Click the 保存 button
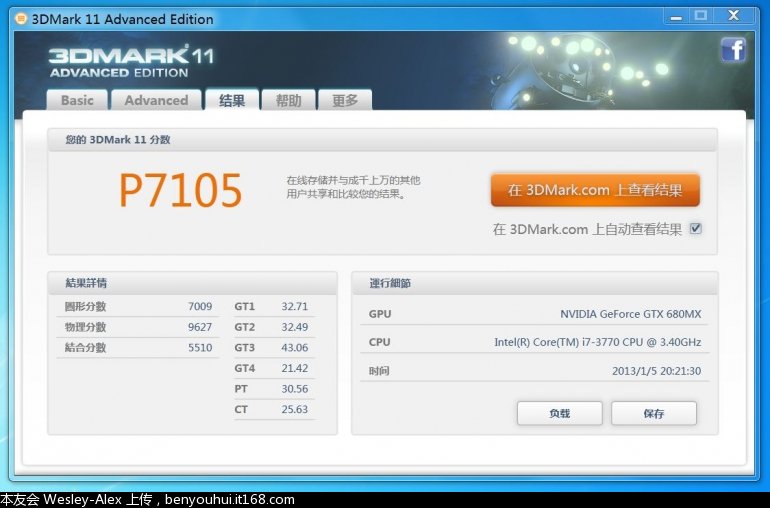 click(654, 413)
